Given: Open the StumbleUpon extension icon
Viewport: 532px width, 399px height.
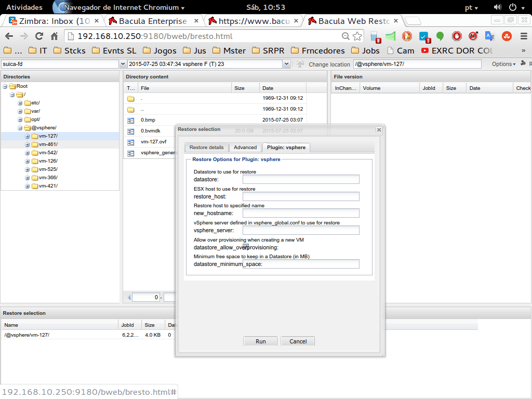Looking at the screenshot, I should point(507,36).
